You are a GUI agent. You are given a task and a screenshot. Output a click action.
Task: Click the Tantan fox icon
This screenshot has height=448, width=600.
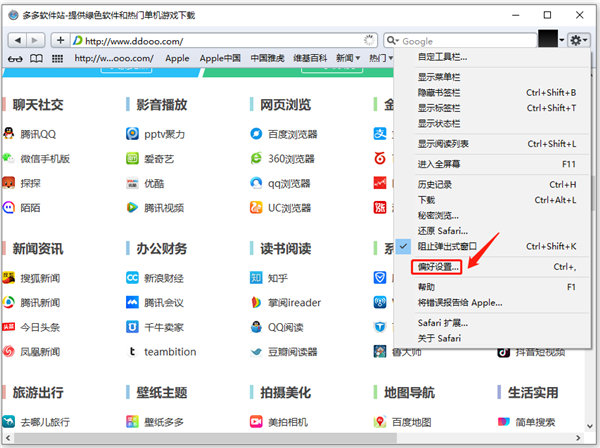point(9,183)
